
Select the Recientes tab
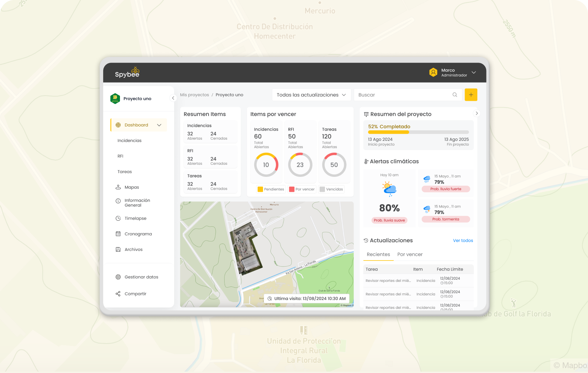coord(378,254)
